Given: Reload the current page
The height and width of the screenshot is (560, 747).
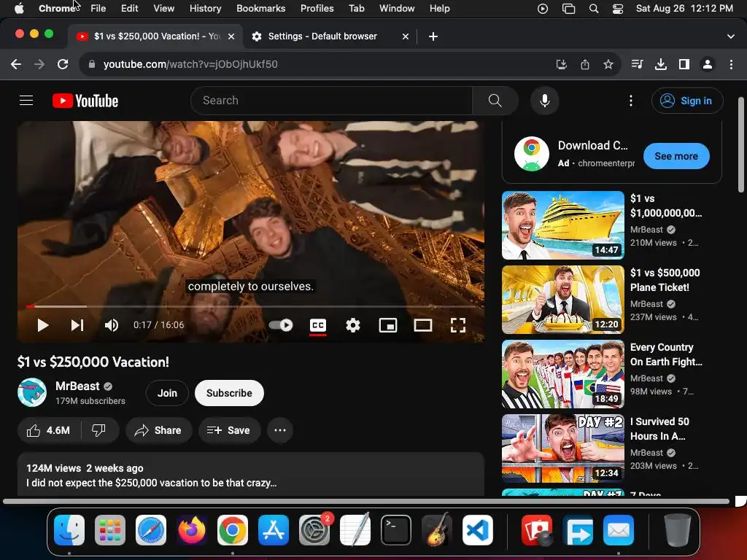Looking at the screenshot, I should tap(63, 64).
